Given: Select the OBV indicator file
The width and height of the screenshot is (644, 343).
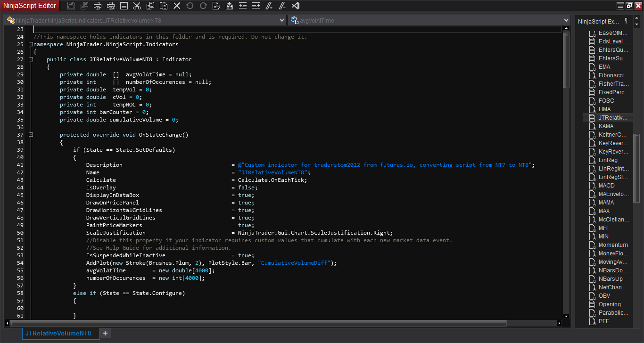Looking at the screenshot, I should [x=600, y=296].
